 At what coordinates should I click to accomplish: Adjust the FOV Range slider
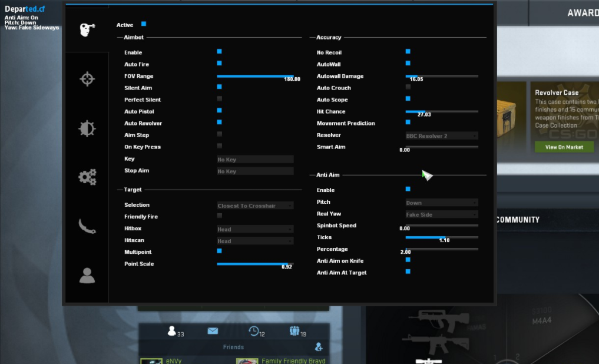(x=255, y=77)
